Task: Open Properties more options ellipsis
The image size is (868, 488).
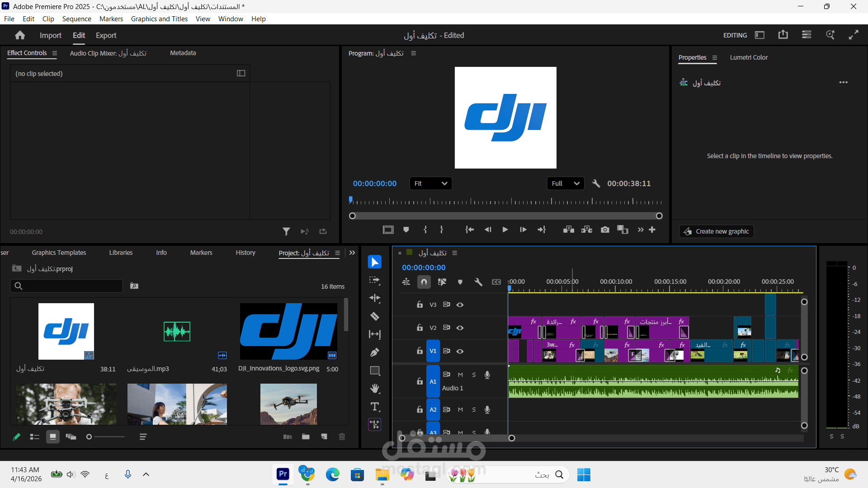Action: [x=844, y=82]
